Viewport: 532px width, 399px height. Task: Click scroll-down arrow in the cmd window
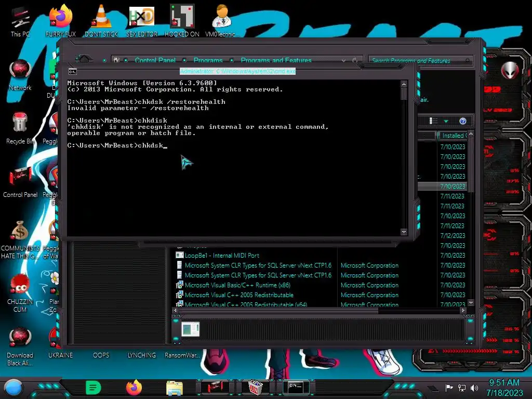tap(404, 232)
